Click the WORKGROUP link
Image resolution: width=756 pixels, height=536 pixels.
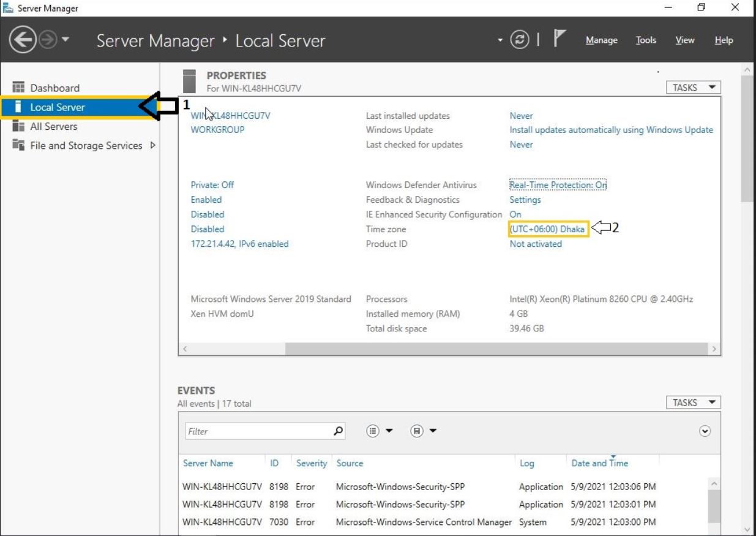(x=217, y=130)
